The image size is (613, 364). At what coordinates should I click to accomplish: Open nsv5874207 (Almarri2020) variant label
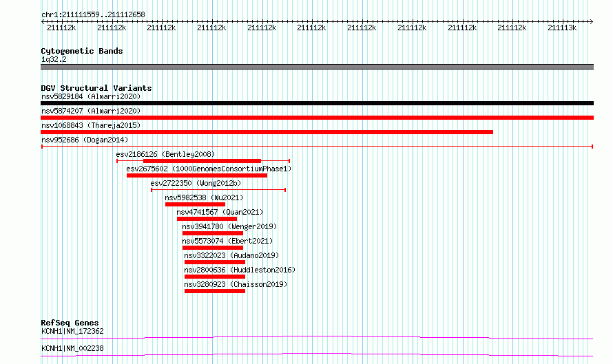coord(91,111)
